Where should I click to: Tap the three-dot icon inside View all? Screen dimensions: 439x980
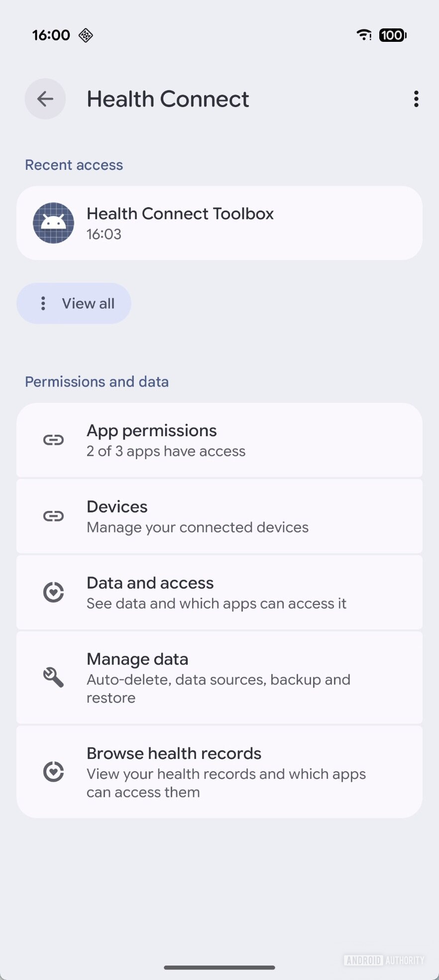click(43, 303)
